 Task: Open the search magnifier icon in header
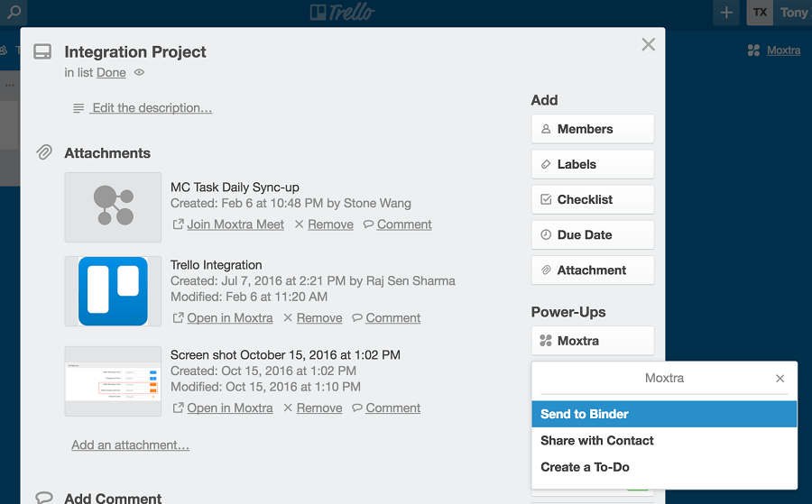pyautogui.click(x=14, y=12)
